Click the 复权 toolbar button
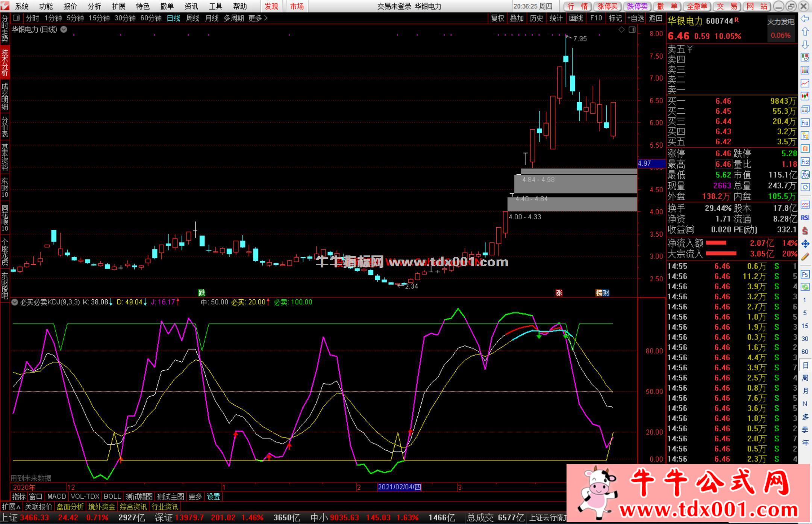812x524 pixels. 497,18
